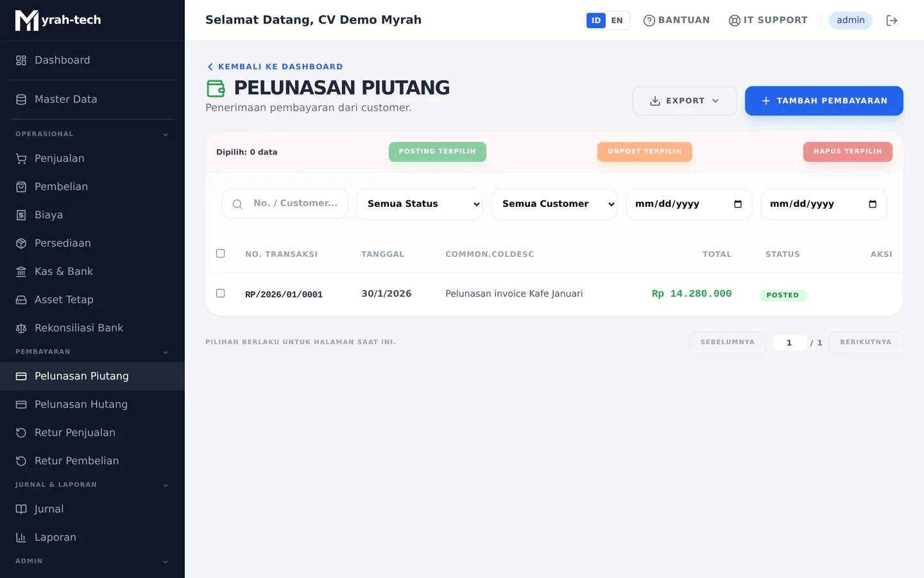Click the Kas & Bank building icon
Screen dimensions: 924x578
click(x=21, y=272)
